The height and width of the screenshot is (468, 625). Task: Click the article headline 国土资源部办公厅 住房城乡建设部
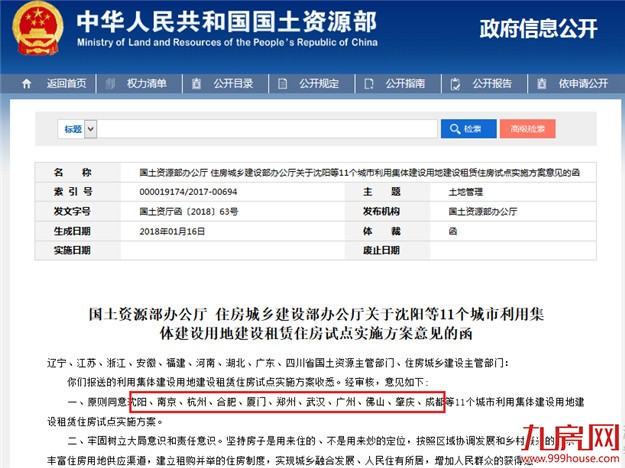coord(316,323)
